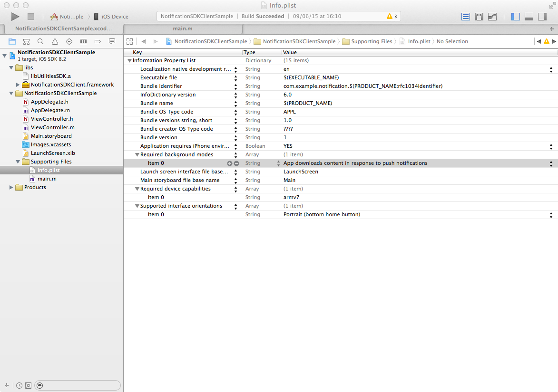Collapse Required background modes array

pos(137,154)
